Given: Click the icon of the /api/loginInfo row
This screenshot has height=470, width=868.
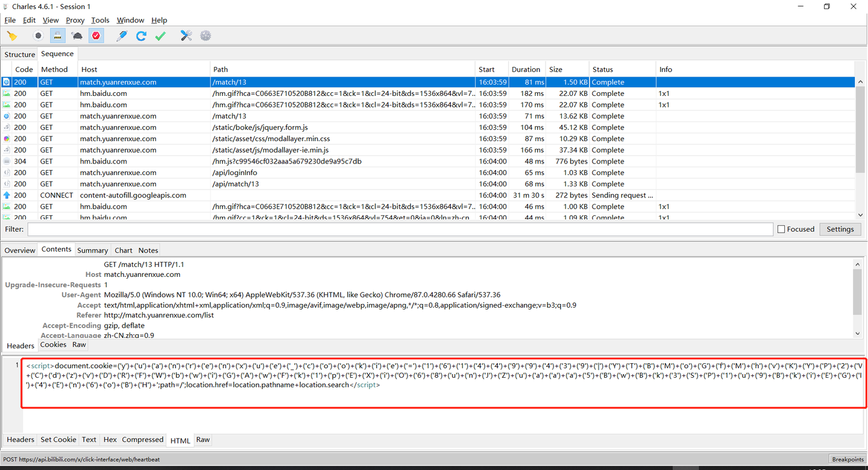Looking at the screenshot, I should point(7,173).
